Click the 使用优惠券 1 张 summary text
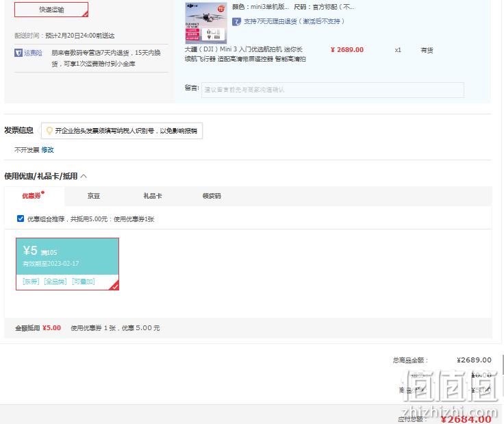Image resolution: width=504 pixels, height=424 pixels. tap(115, 328)
